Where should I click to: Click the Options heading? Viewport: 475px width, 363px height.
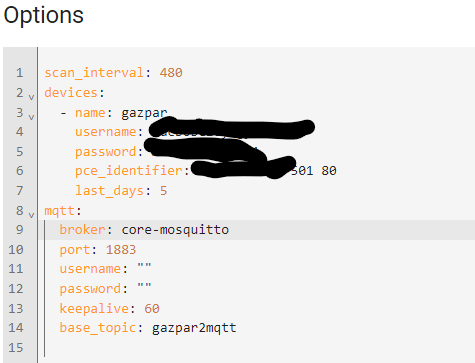(x=44, y=15)
